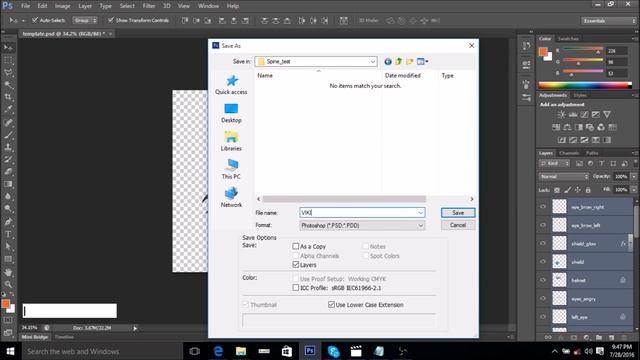Select the Horizontal Type tool
The image size is (640, 360).
8,234
